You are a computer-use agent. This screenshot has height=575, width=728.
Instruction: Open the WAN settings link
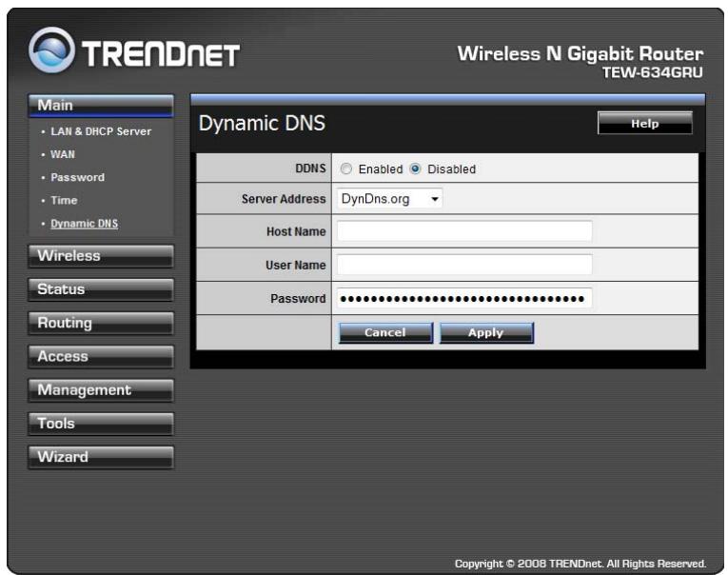coord(63,154)
